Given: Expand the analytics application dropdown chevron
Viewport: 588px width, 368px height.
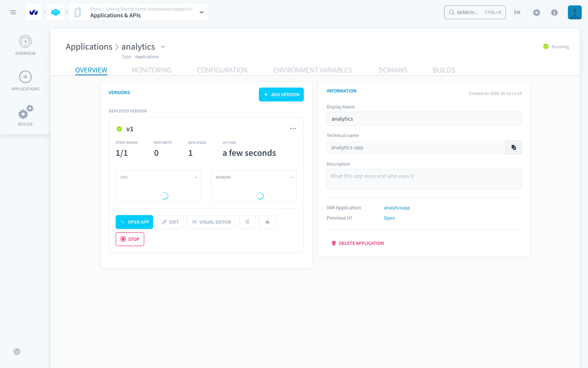Looking at the screenshot, I should [x=163, y=47].
